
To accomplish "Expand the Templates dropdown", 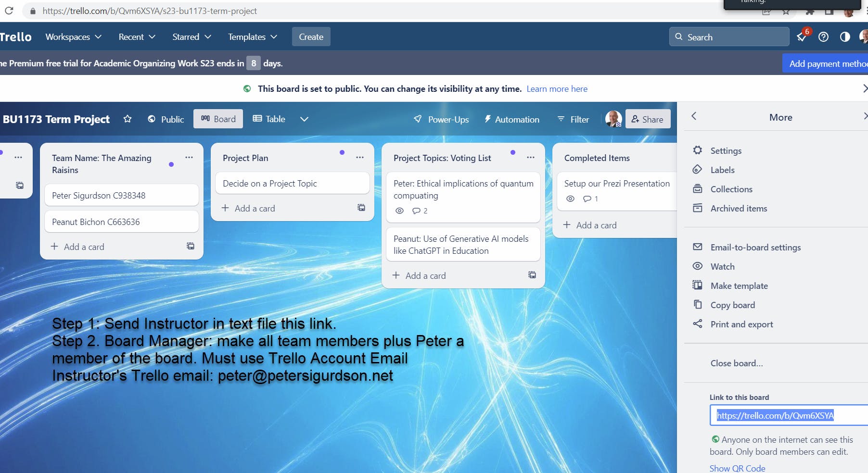I will click(253, 37).
